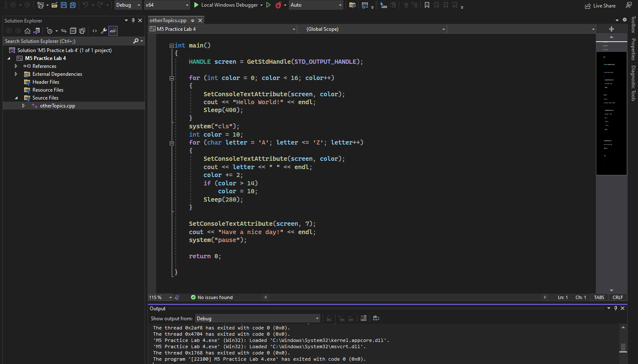Open the debugger target dropdown arrow

coord(261,5)
